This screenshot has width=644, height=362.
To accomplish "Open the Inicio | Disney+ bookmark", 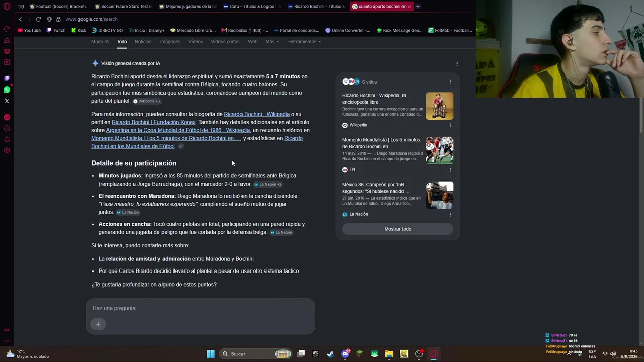I will (146, 30).
